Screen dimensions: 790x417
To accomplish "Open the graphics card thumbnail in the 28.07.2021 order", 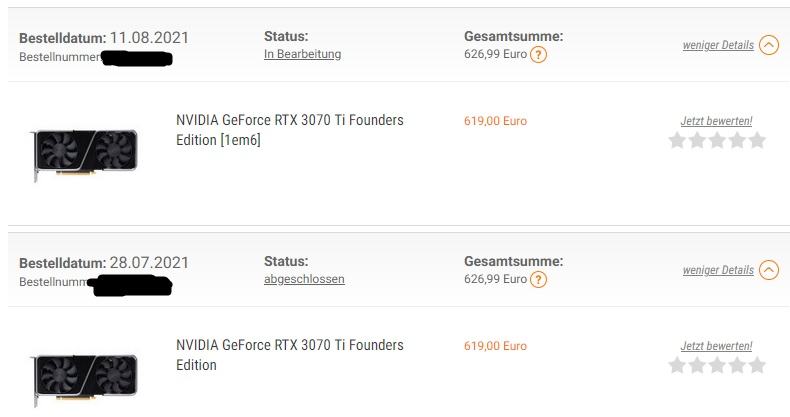I will pos(85,377).
